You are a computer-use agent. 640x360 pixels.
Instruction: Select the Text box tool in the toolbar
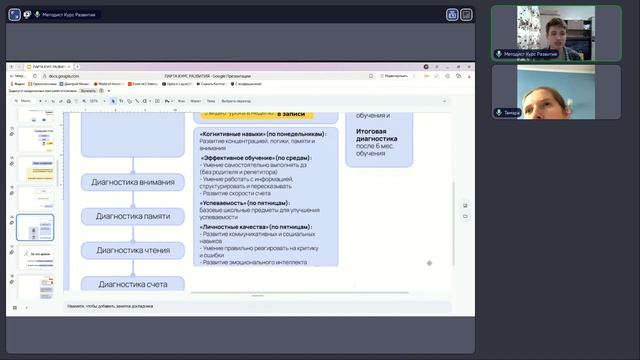click(121, 101)
